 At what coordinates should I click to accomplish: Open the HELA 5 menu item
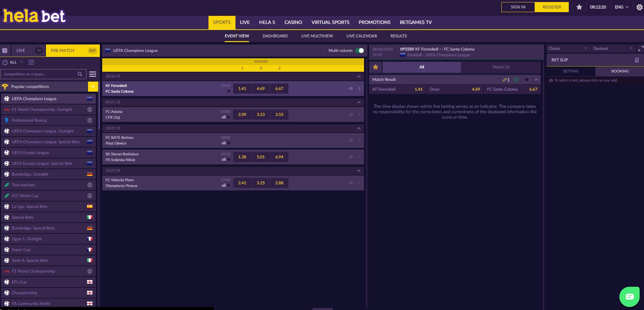[x=267, y=23]
